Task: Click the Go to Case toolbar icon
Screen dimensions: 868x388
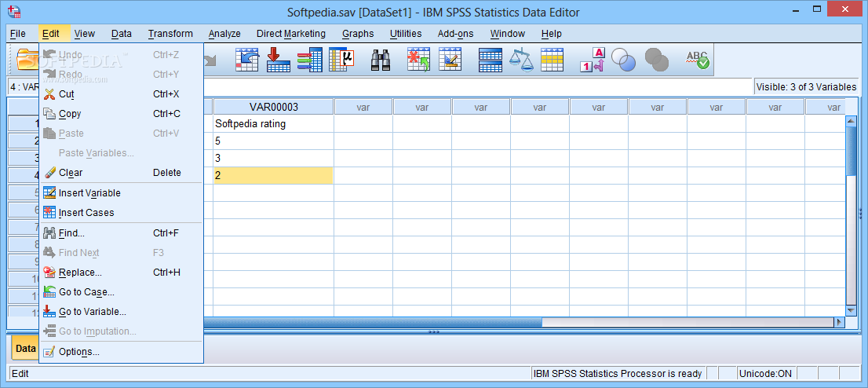Action: [x=247, y=60]
